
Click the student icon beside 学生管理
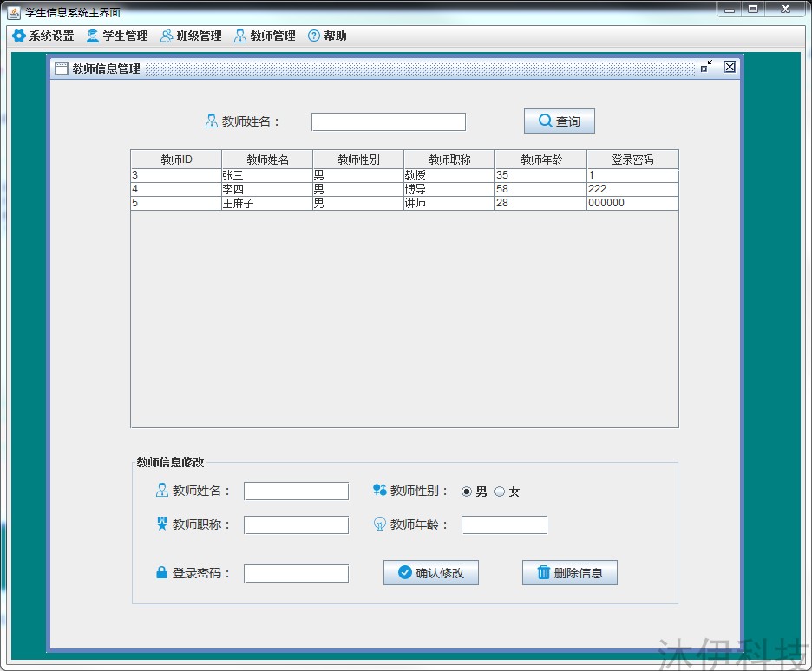coord(93,36)
